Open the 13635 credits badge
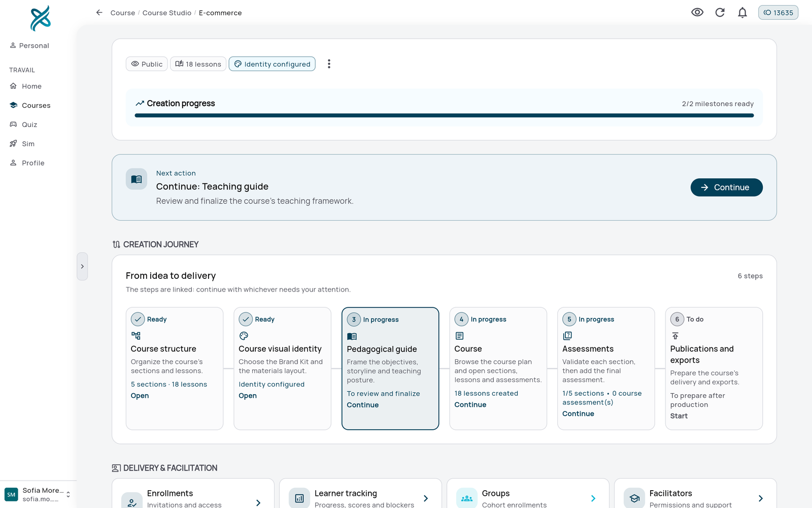This screenshot has width=812, height=508. [778, 13]
